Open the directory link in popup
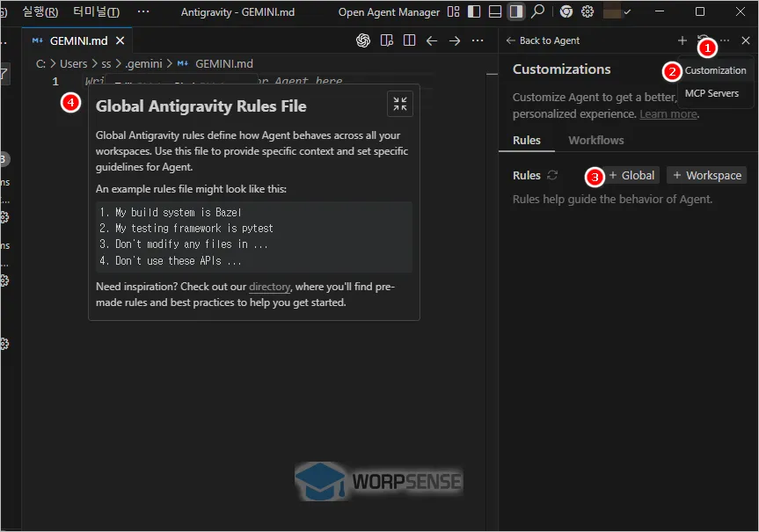Image resolution: width=759 pixels, height=532 pixels. [x=270, y=287]
